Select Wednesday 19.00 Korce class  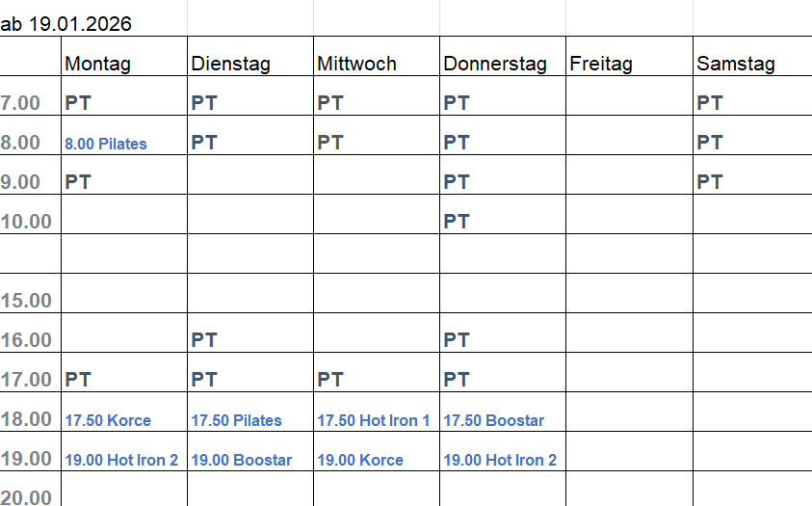coord(360,460)
